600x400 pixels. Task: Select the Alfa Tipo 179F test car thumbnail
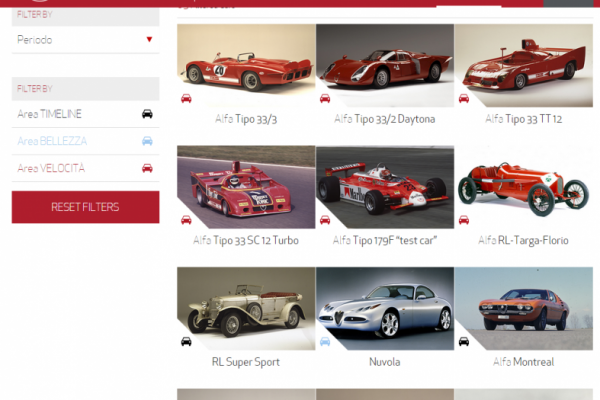pos(385,185)
